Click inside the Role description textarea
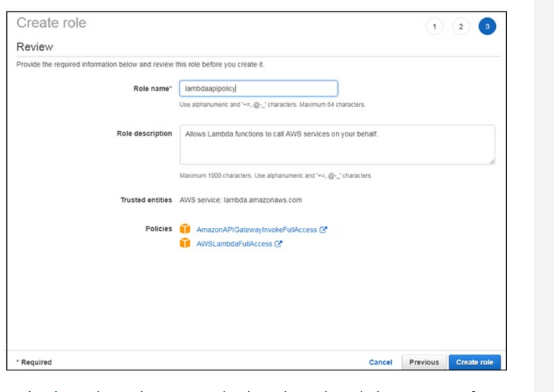 tap(337, 144)
